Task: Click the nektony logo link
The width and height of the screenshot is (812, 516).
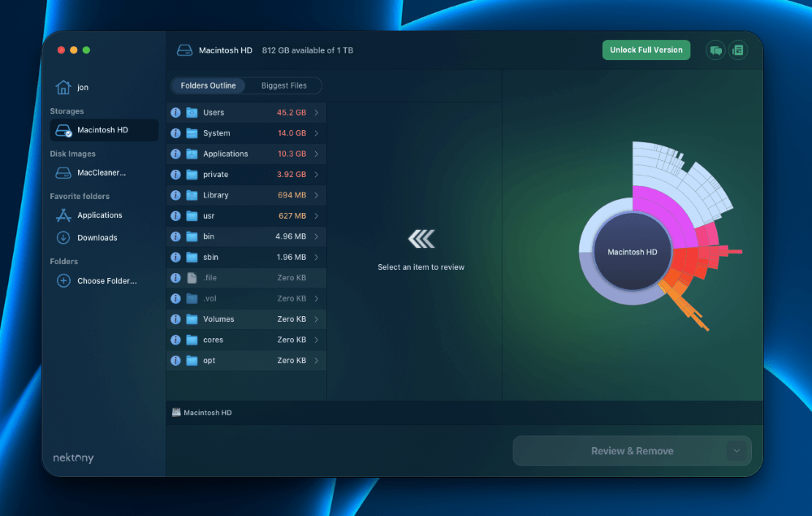Action: pos(73,458)
